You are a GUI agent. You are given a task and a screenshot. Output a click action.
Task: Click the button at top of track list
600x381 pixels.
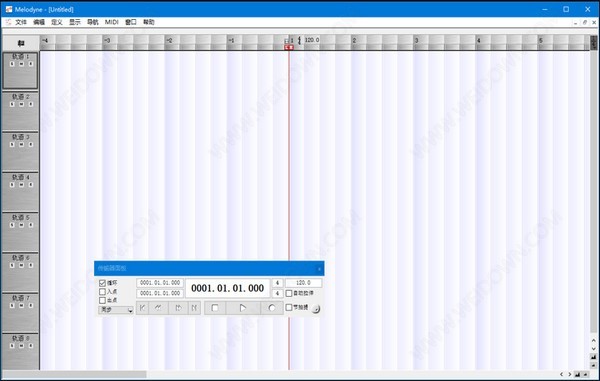21,43
